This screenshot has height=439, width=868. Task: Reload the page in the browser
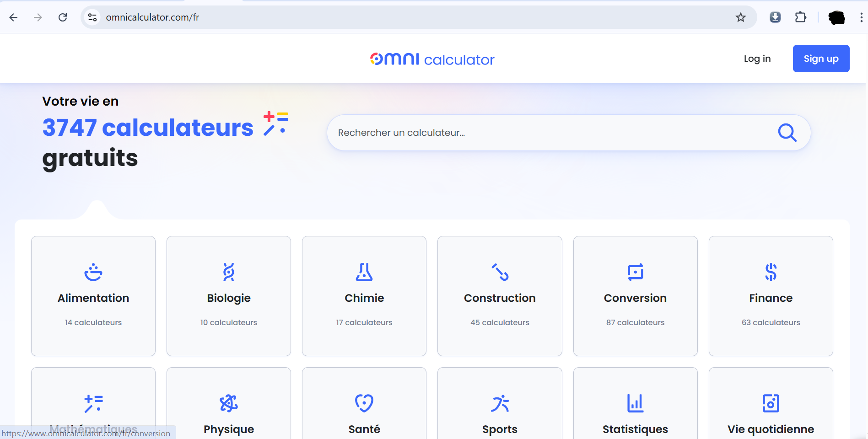click(63, 17)
